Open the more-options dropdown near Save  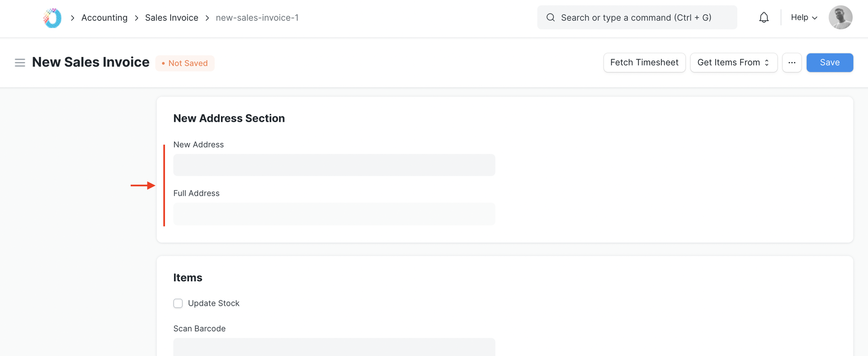click(792, 62)
